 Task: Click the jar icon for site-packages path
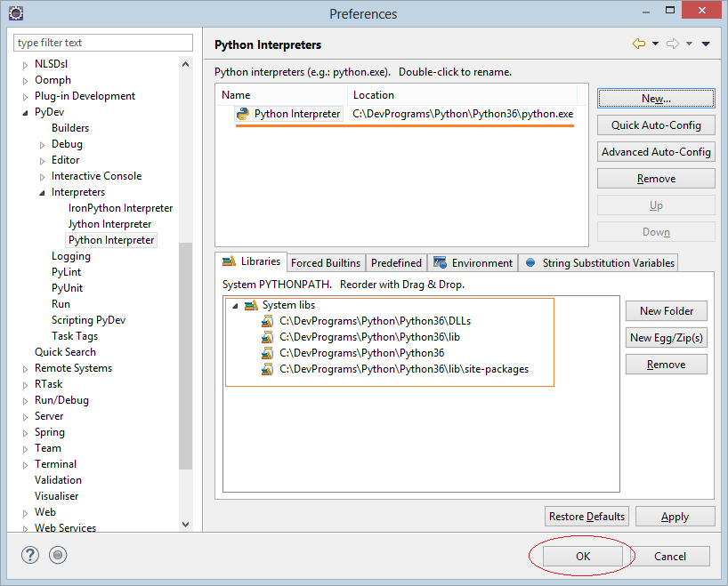pyautogui.click(x=267, y=369)
